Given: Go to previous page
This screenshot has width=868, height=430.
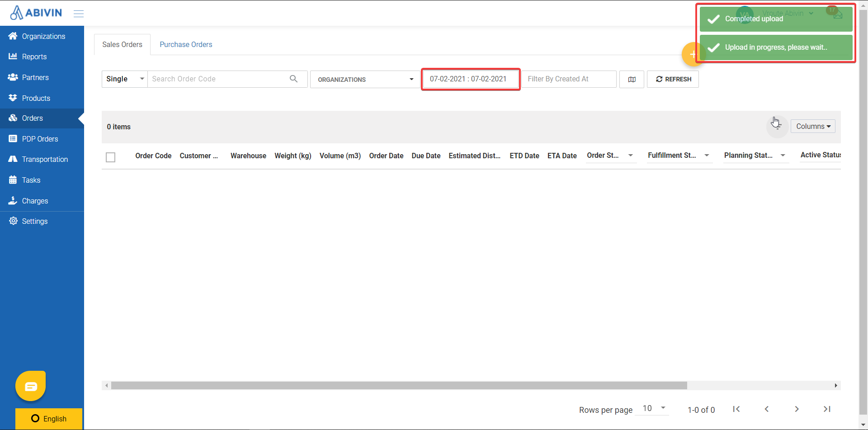Looking at the screenshot, I should [x=767, y=409].
